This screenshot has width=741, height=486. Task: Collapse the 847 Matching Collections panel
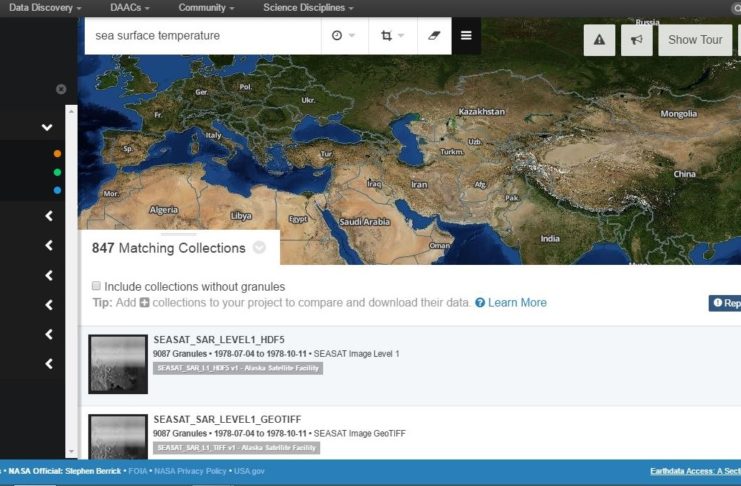pos(259,248)
